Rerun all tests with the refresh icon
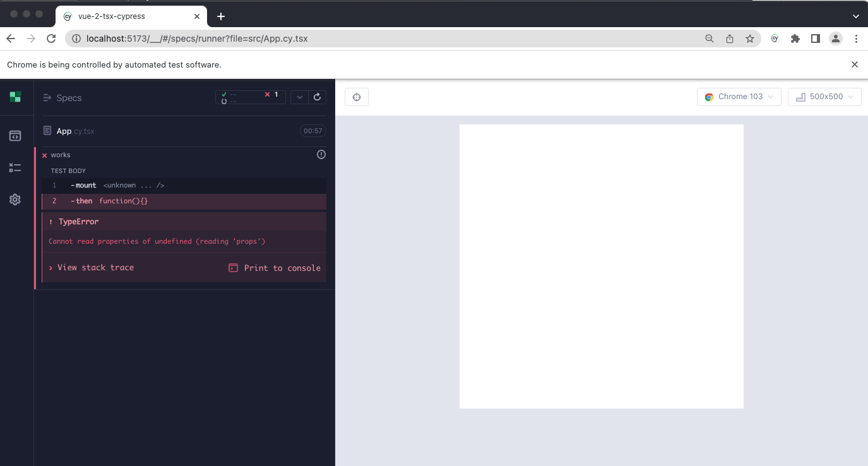 click(x=317, y=96)
